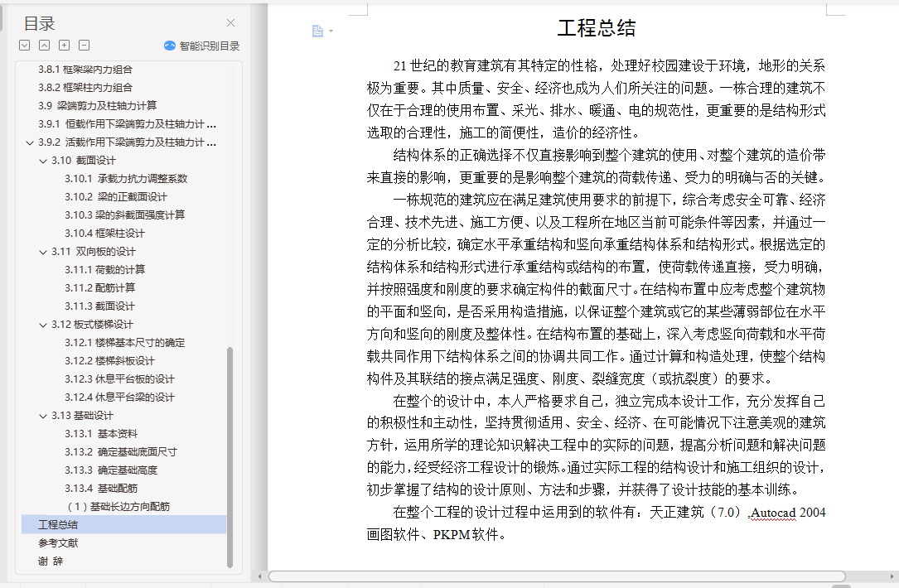
Task: Close the 目录 navigation panel
Action: coord(230,23)
